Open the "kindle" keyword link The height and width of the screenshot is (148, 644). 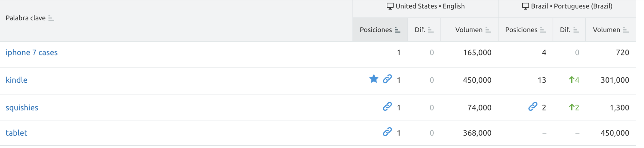tap(17, 80)
